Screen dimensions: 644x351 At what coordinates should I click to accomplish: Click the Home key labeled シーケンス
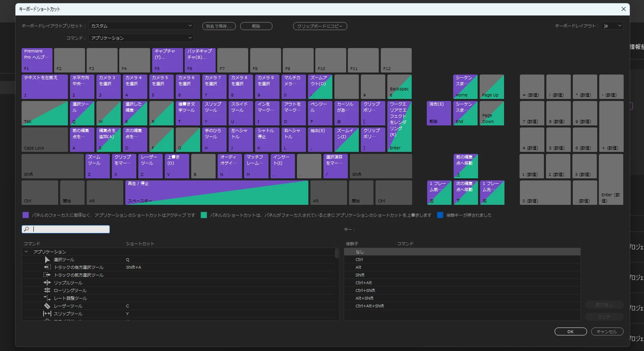pyautogui.click(x=465, y=87)
